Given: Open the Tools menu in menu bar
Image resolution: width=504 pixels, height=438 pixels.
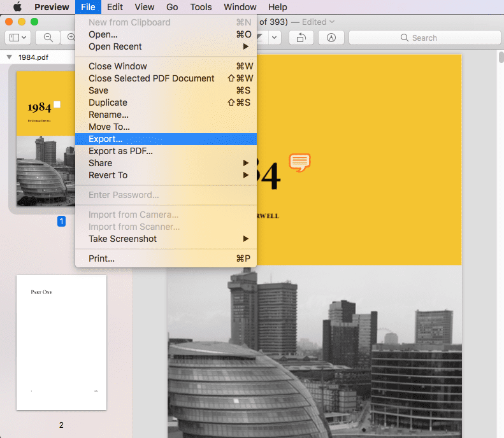Looking at the screenshot, I should 201,7.
